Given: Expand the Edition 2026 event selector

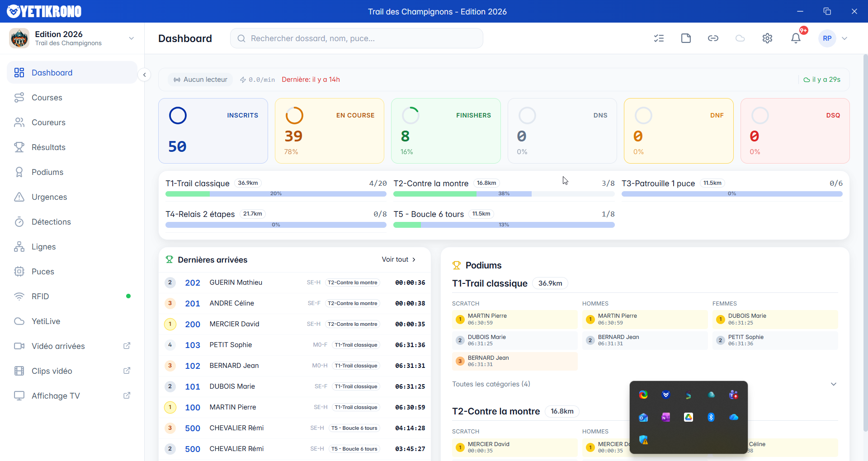Looking at the screenshot, I should click(x=131, y=38).
